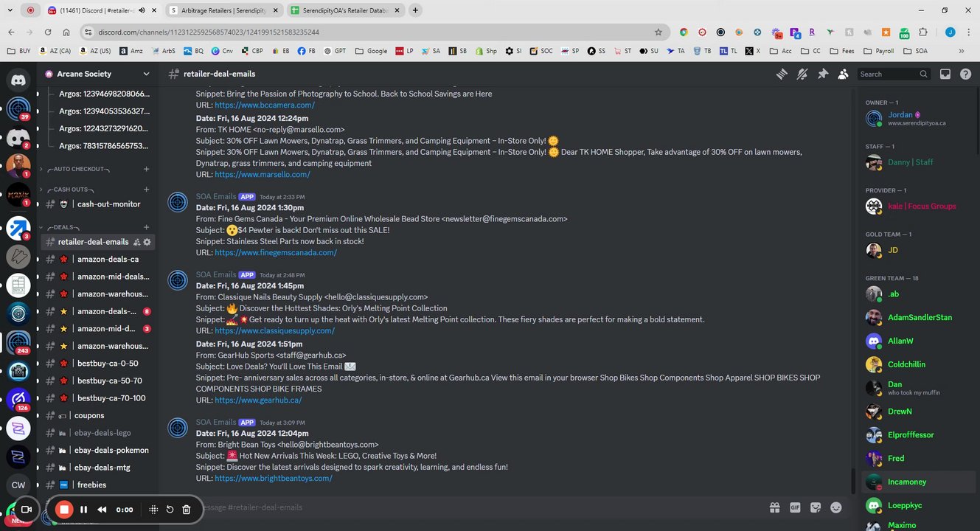Open Discord help question mark
This screenshot has width=980, height=531.
[965, 74]
